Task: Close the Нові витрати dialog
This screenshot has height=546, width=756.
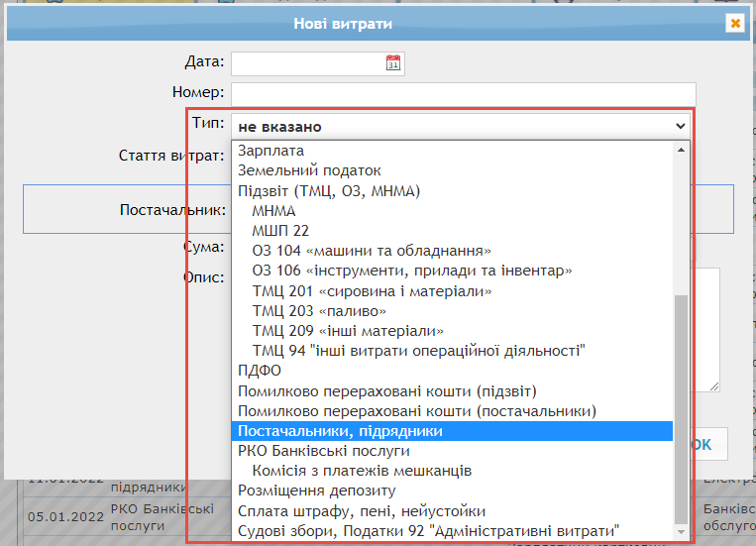Action: (x=735, y=23)
